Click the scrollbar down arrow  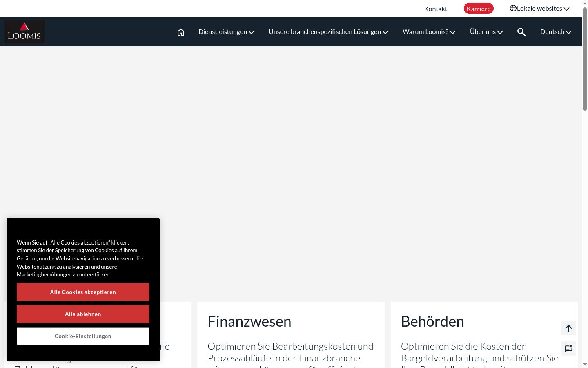(x=585, y=364)
